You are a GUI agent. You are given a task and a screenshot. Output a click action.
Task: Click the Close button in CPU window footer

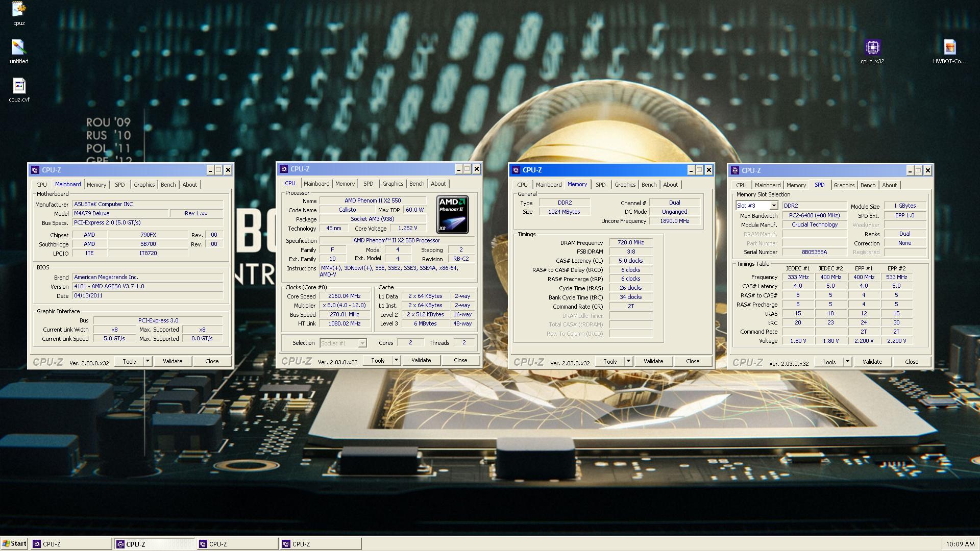(x=460, y=360)
